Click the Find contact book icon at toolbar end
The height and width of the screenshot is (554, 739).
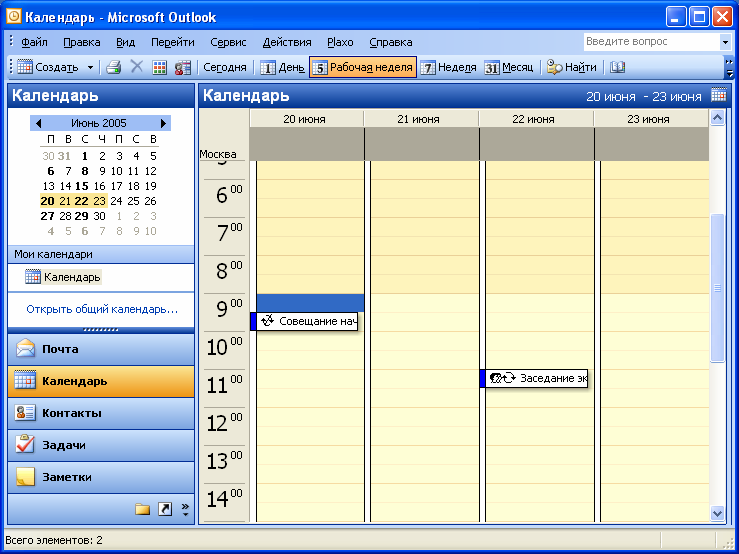click(617, 67)
